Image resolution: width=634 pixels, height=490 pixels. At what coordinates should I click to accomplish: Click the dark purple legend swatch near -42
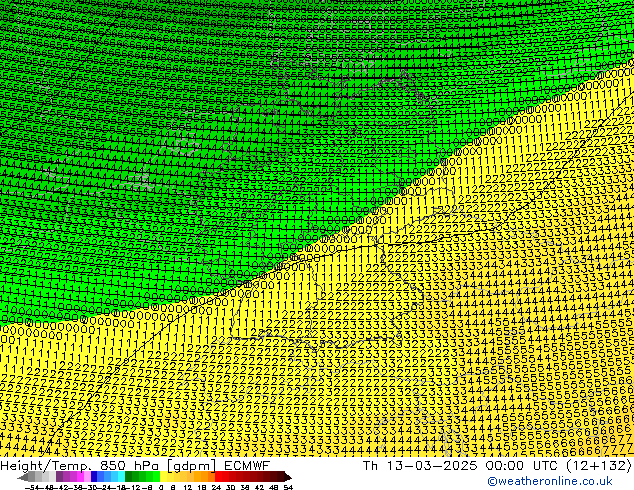tap(59, 477)
